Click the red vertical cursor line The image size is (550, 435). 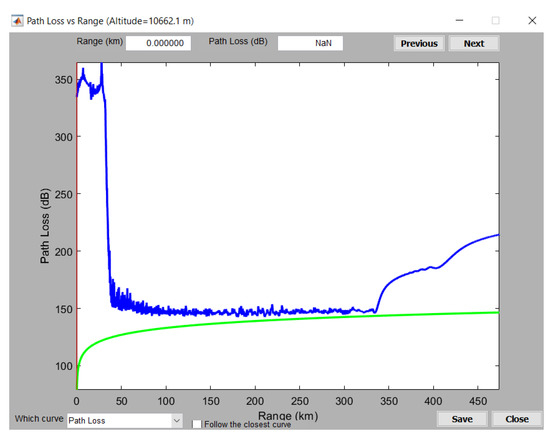coord(77,226)
